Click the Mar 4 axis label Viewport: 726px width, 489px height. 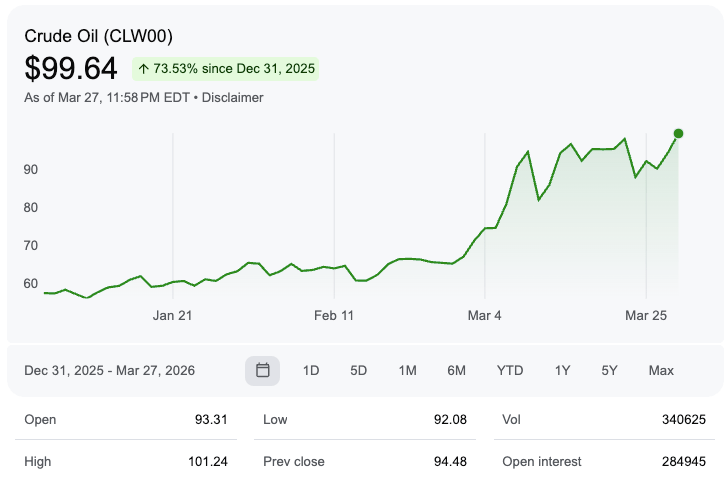484,316
